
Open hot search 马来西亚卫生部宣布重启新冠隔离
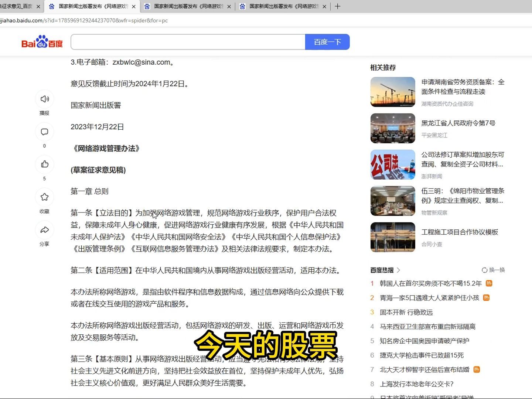[428, 327]
